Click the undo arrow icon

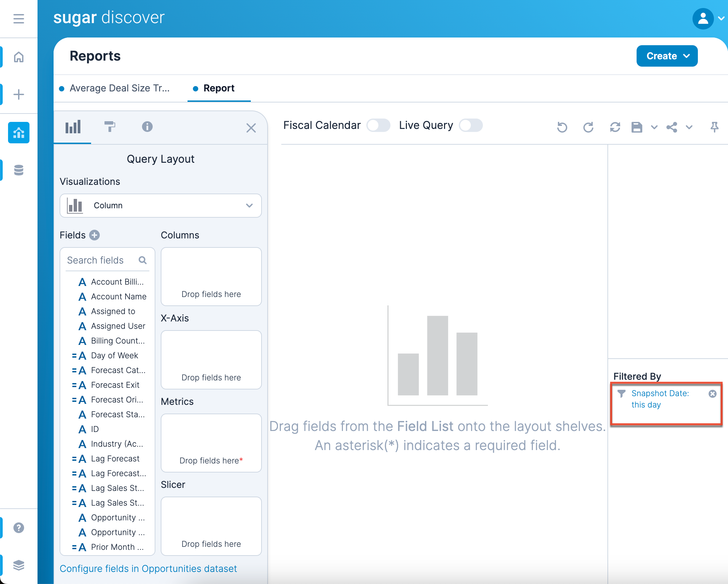562,127
